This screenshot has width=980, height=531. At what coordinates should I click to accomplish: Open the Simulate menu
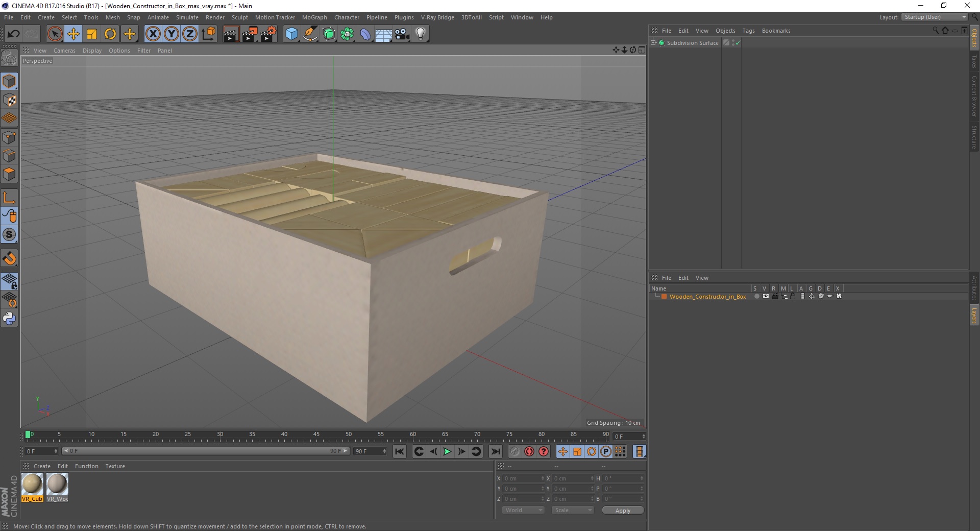pos(187,17)
